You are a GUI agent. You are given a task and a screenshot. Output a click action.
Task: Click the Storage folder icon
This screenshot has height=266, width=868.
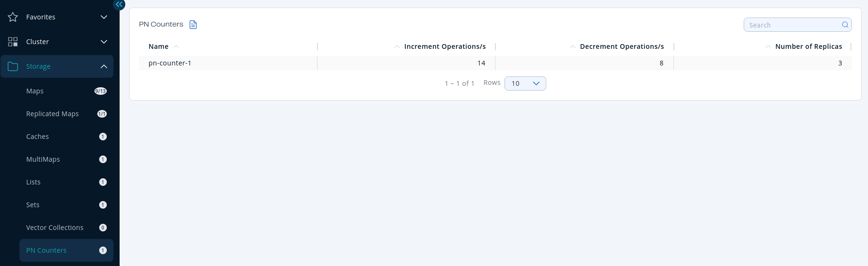point(13,66)
